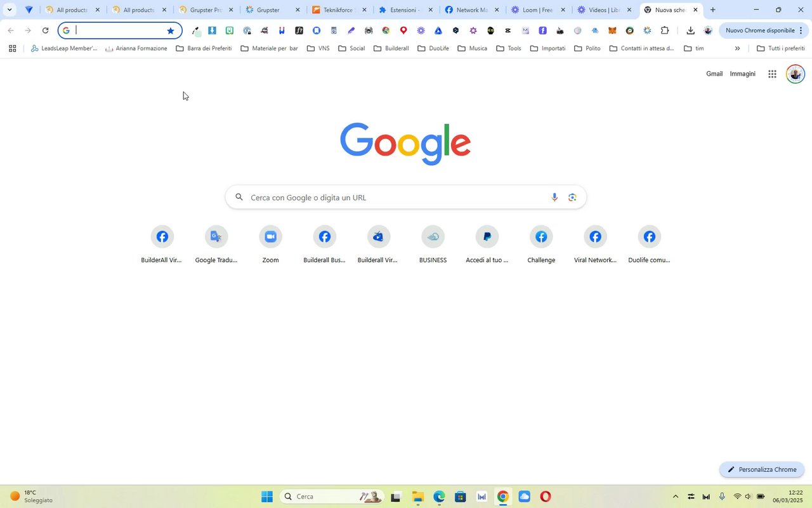Open the Immagini link
Image resolution: width=812 pixels, height=508 pixels.
[742, 74]
